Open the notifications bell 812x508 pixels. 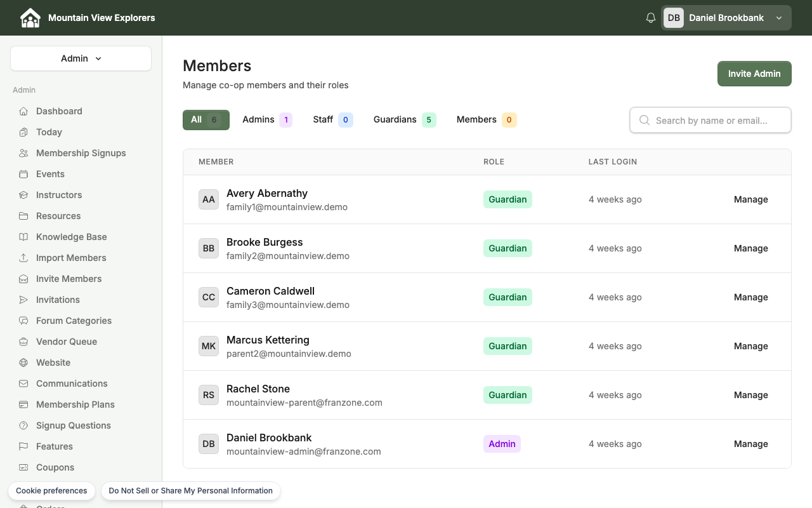coord(650,18)
